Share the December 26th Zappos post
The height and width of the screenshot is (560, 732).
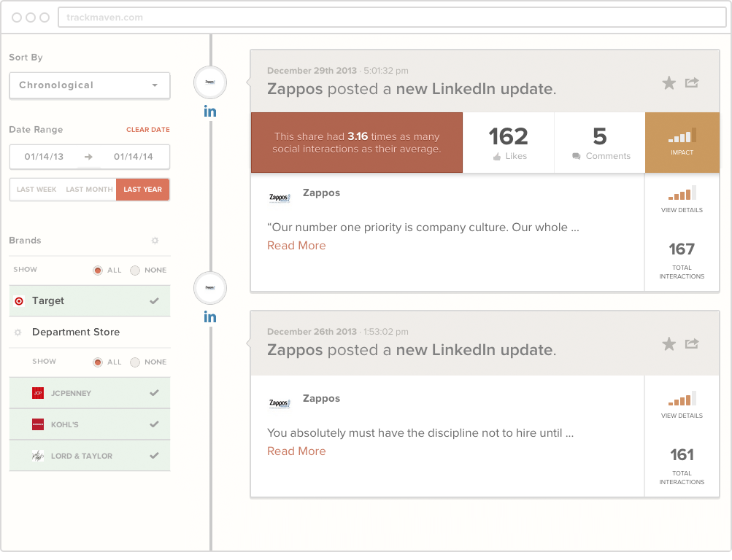[692, 343]
